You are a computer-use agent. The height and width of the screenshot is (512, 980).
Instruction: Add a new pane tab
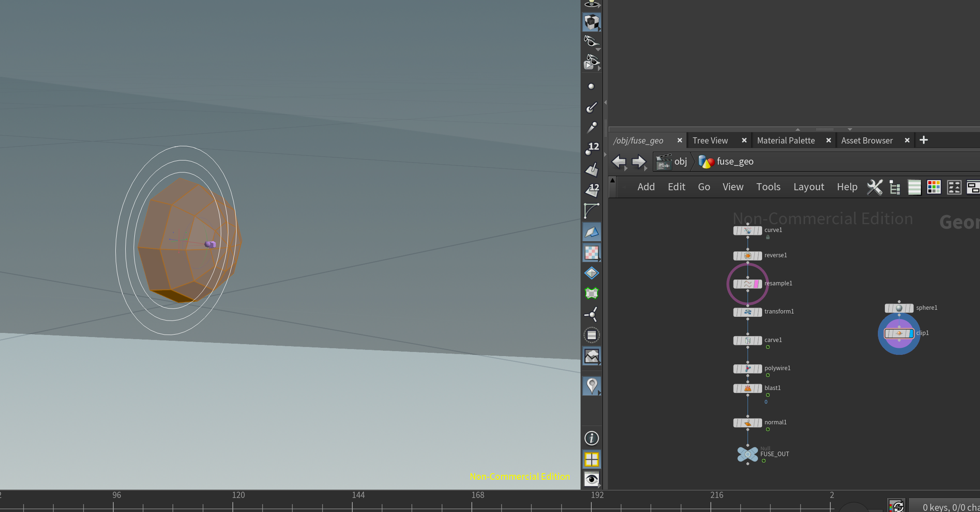pos(923,140)
